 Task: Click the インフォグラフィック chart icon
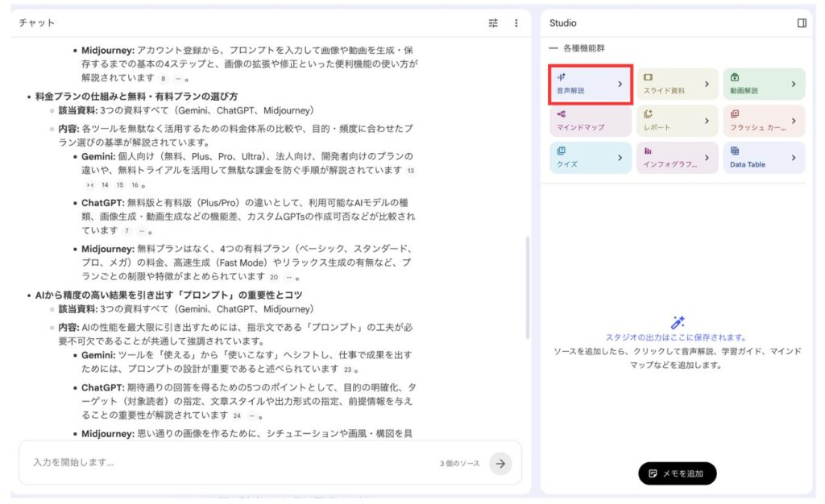tap(648, 151)
